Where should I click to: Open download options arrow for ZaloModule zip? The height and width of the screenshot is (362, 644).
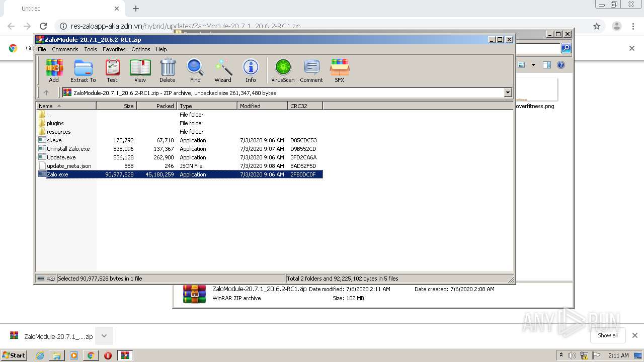[x=104, y=336]
